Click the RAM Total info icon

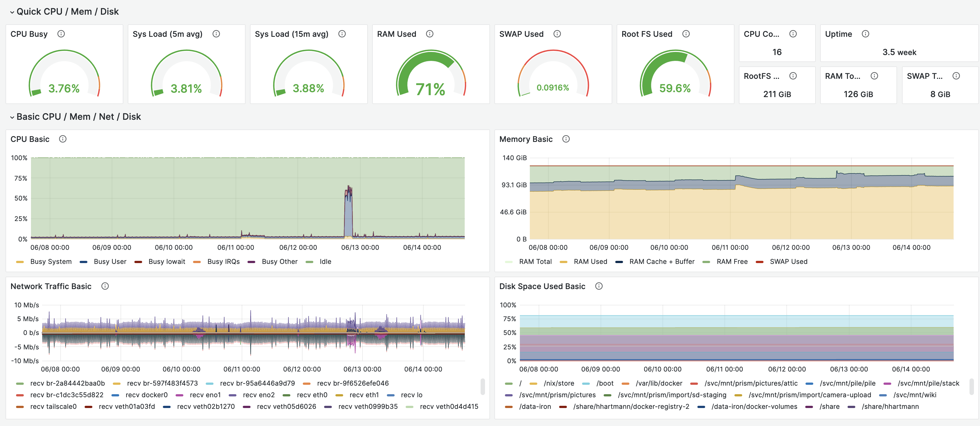pyautogui.click(x=874, y=76)
